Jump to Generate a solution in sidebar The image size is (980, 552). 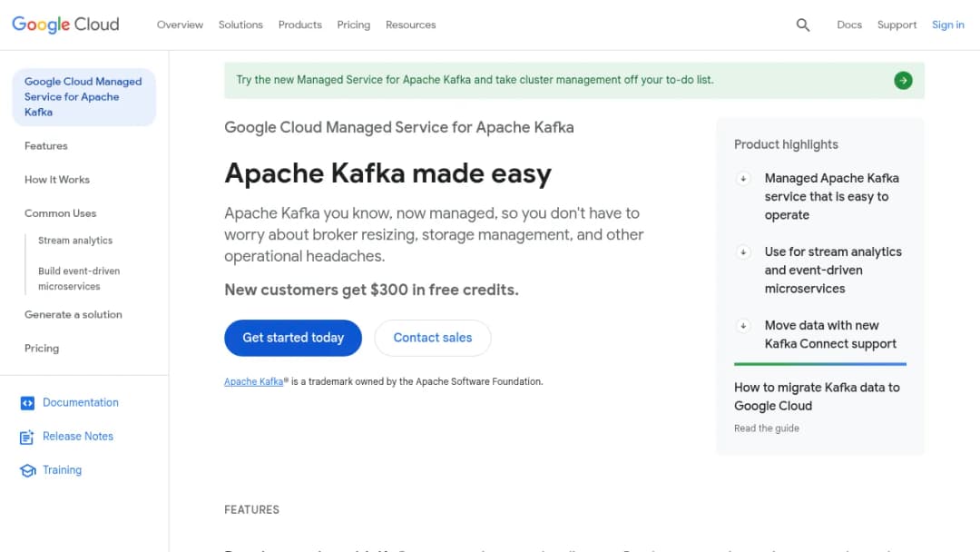coord(73,314)
